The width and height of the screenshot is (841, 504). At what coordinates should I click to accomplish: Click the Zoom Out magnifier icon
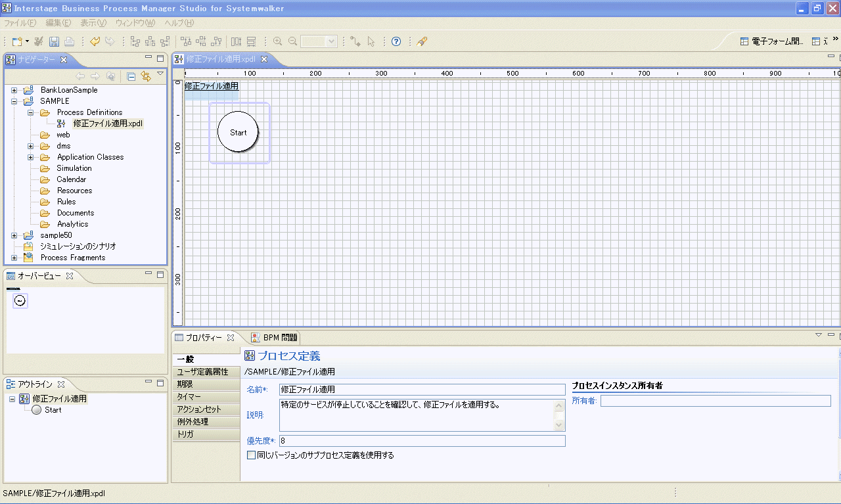292,41
